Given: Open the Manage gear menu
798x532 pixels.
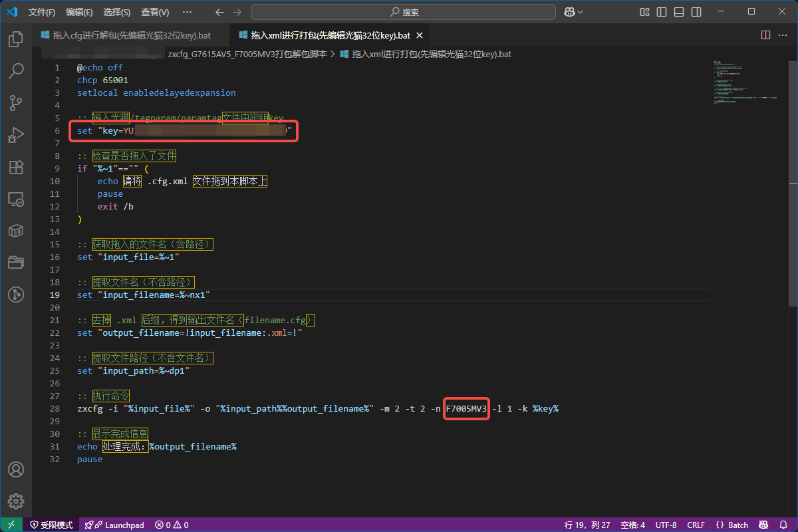Looking at the screenshot, I should 16,501.
